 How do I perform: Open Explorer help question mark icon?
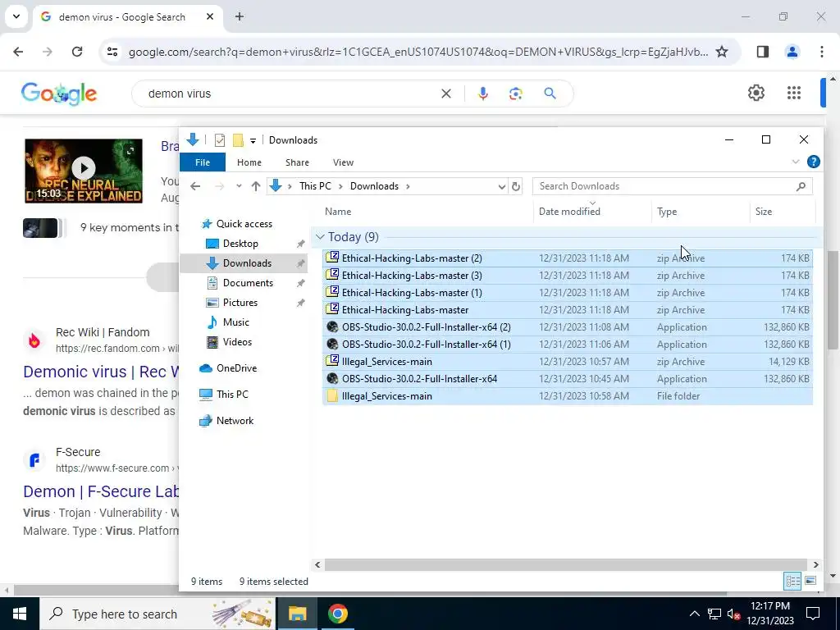[813, 162]
